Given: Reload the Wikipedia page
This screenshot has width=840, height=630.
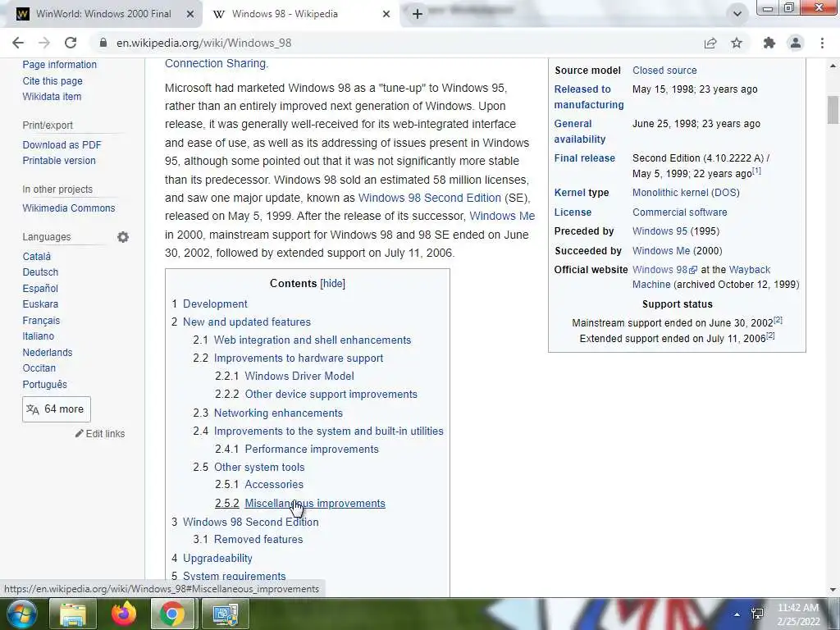Looking at the screenshot, I should pyautogui.click(x=71, y=43).
